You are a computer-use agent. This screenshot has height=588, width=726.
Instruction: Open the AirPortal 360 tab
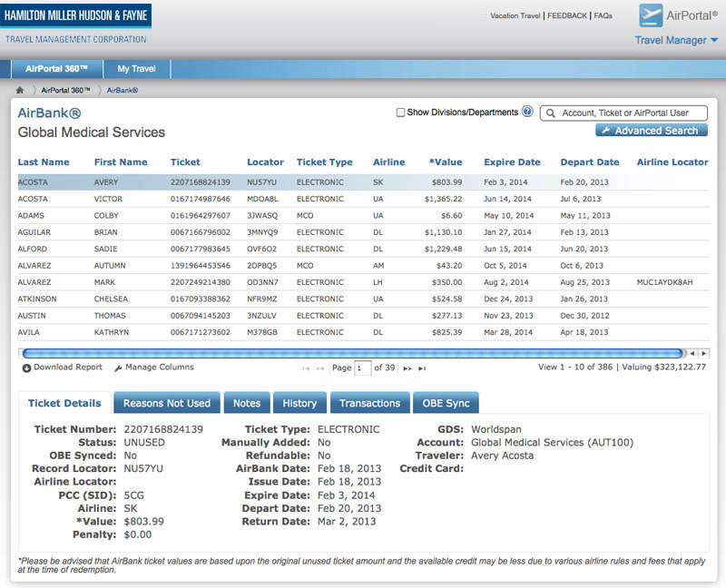[56, 69]
